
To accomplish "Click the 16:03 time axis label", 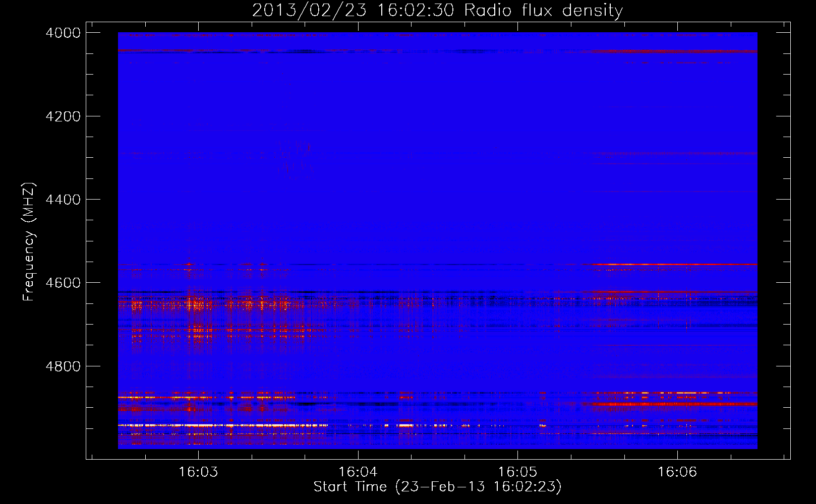I will pyautogui.click(x=198, y=472).
